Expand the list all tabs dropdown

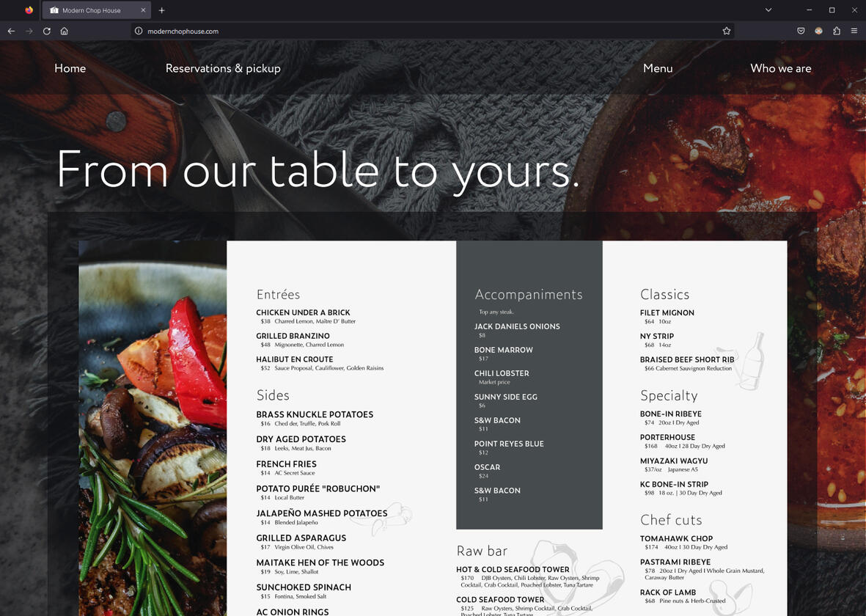pyautogui.click(x=768, y=10)
